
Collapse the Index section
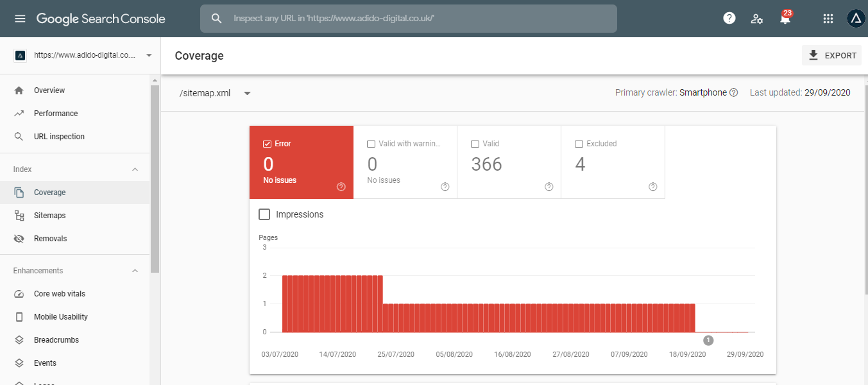coord(135,169)
